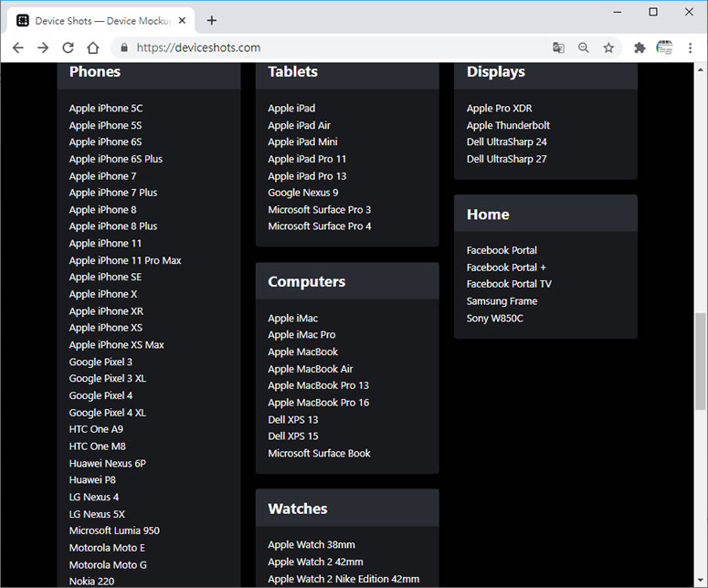
Task: Choose Apple iPhone 5C
Action: coord(106,109)
